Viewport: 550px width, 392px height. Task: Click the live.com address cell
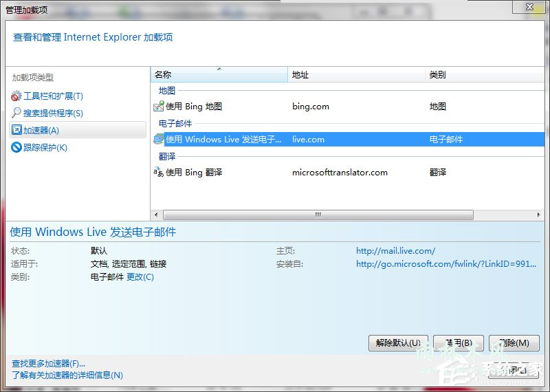pos(308,140)
